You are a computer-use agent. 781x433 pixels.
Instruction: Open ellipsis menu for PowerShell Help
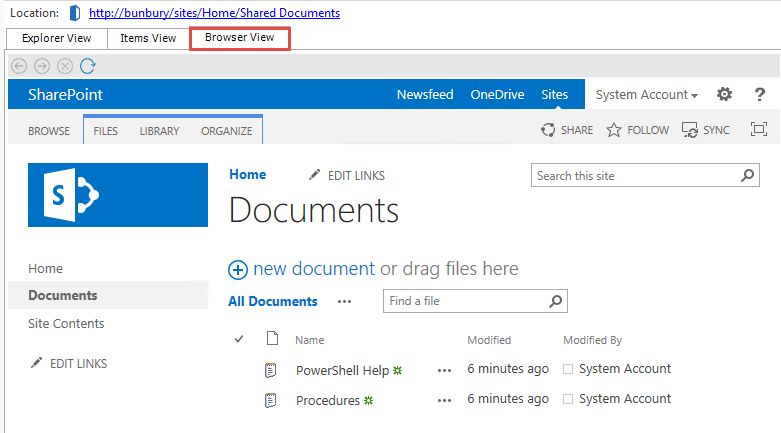(444, 370)
